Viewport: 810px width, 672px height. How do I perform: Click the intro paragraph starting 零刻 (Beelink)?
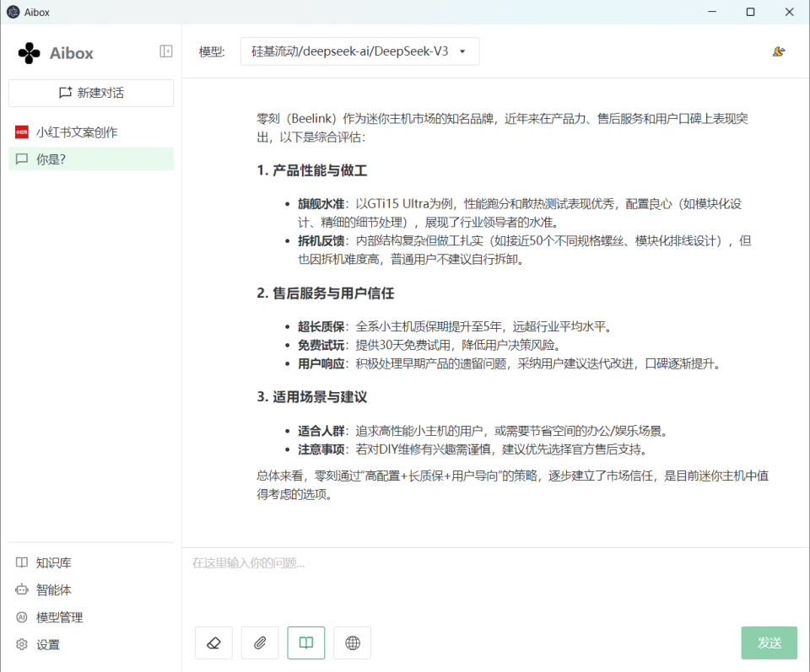[x=502, y=128]
